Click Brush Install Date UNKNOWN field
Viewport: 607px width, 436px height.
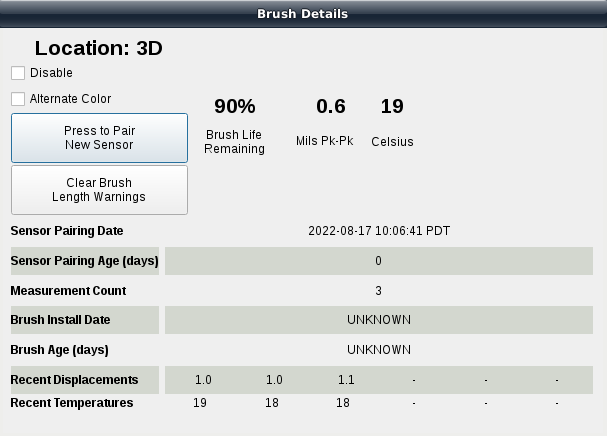tap(379, 320)
